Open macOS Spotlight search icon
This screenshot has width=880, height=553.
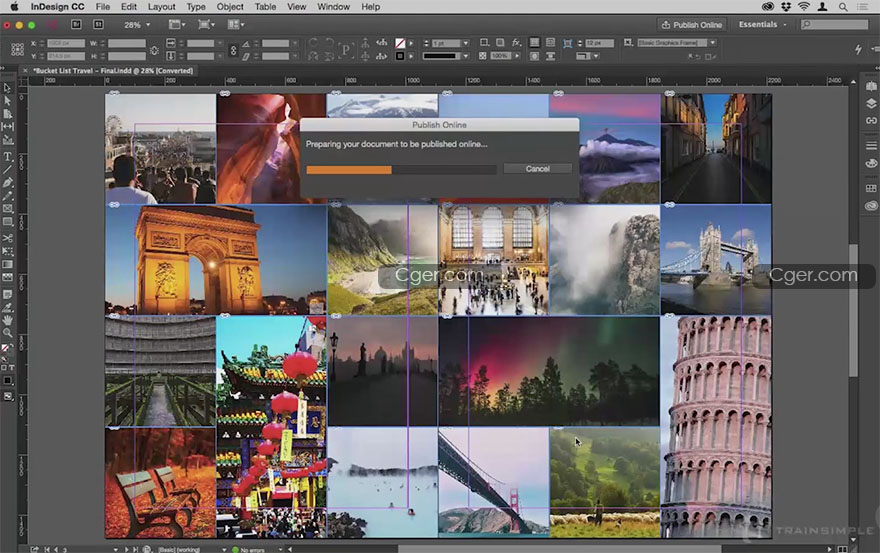pyautogui.click(x=842, y=7)
